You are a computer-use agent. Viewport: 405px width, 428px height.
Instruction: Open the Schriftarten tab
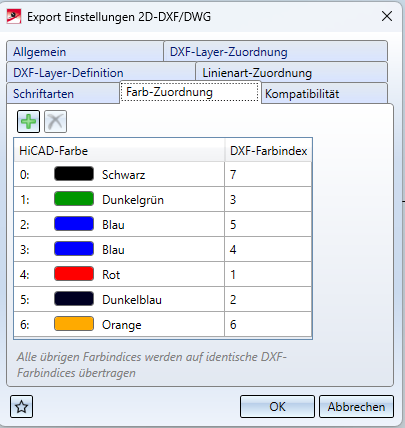(x=63, y=93)
